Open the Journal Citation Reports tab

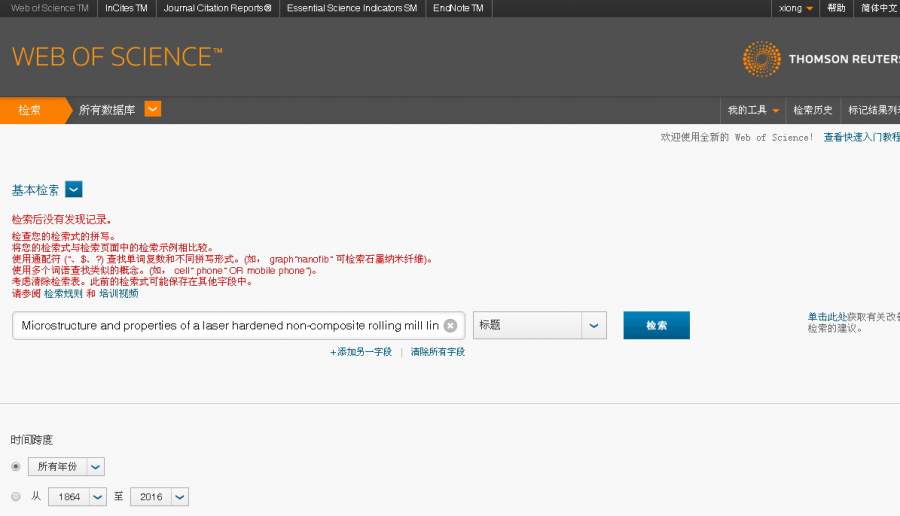tap(218, 8)
